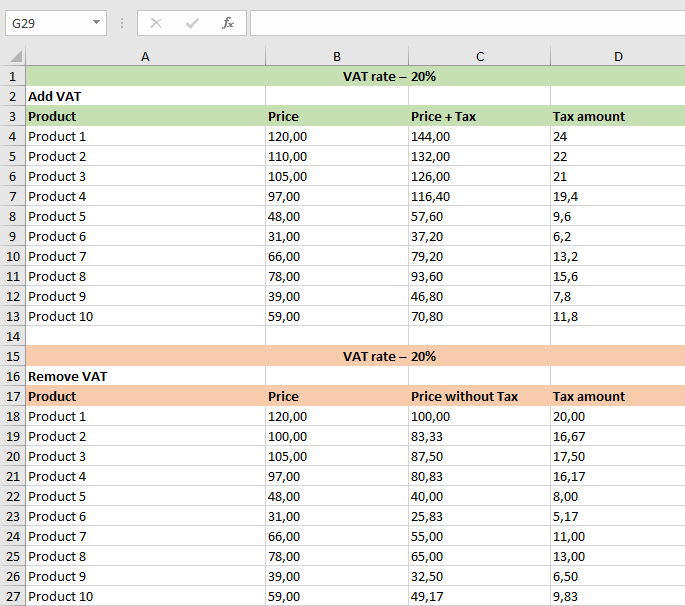Viewport: 685px width, 606px height.
Task: Click the Insert Function fx icon
Action: coord(228,23)
